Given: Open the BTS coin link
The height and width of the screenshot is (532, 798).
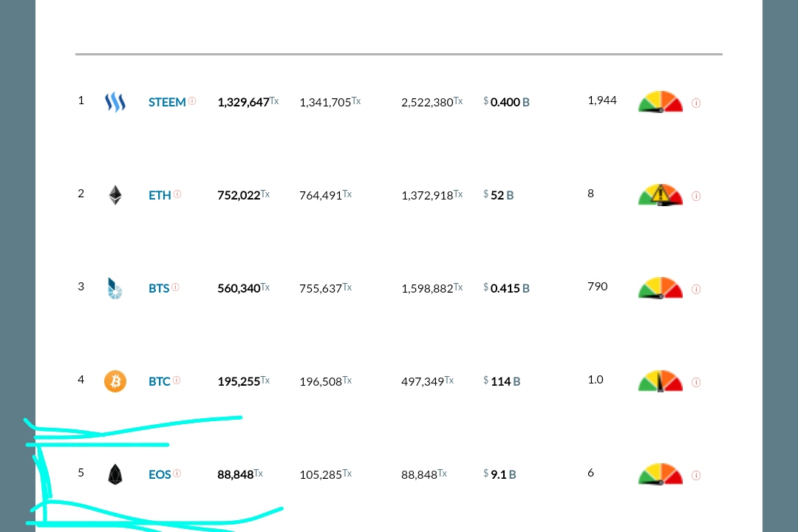Looking at the screenshot, I should pyautogui.click(x=159, y=289).
